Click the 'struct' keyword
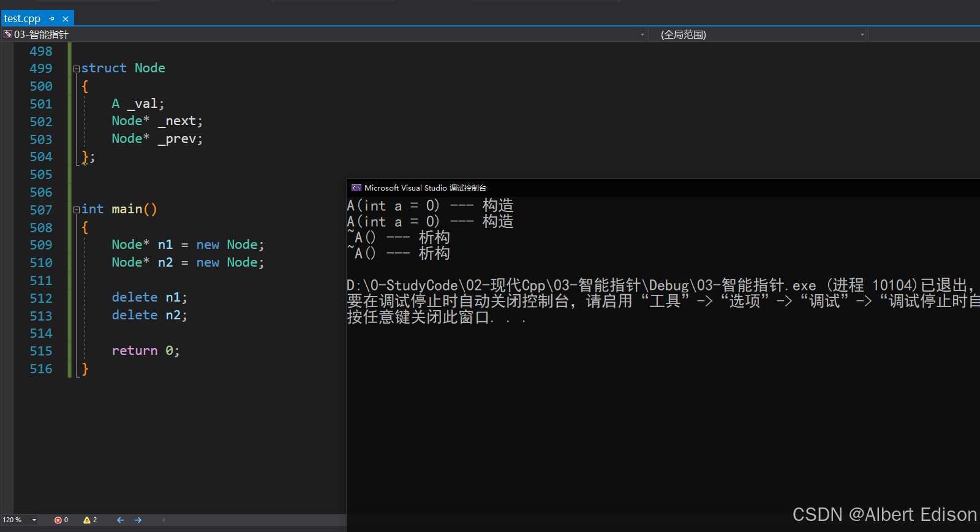 coord(104,68)
